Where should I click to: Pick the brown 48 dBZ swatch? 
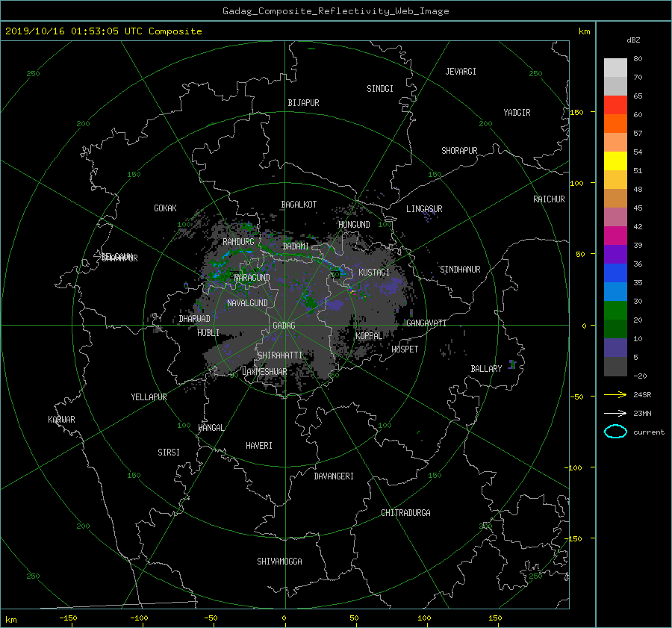pos(615,198)
